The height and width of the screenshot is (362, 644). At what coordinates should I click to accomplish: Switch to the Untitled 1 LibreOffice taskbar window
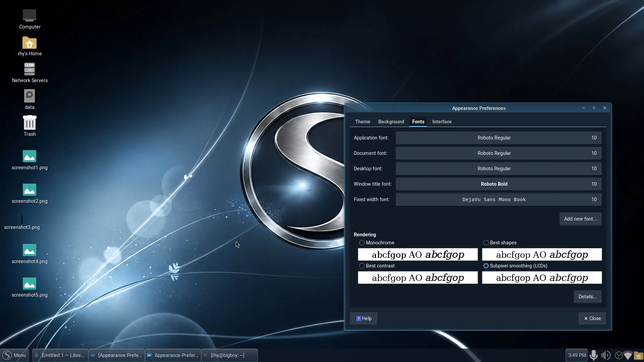click(x=60, y=355)
